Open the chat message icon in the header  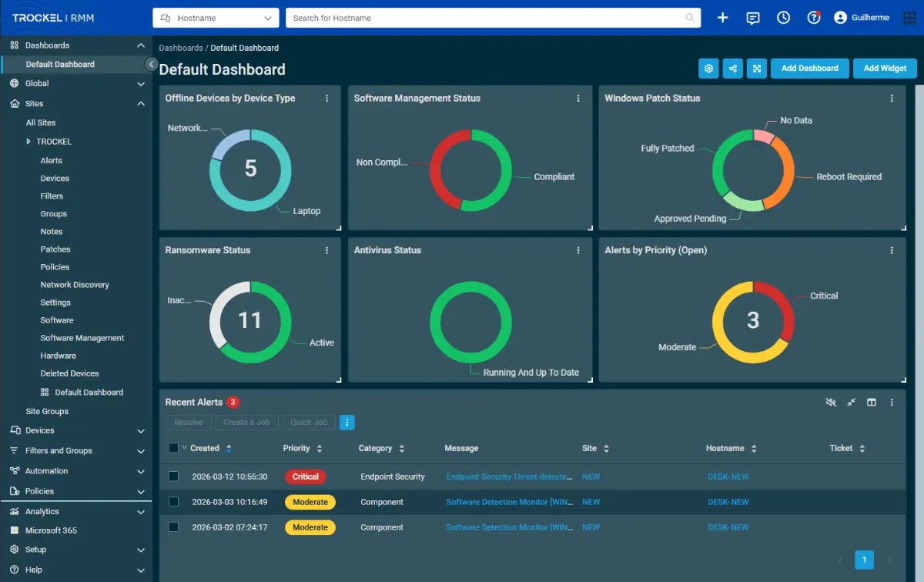[753, 18]
